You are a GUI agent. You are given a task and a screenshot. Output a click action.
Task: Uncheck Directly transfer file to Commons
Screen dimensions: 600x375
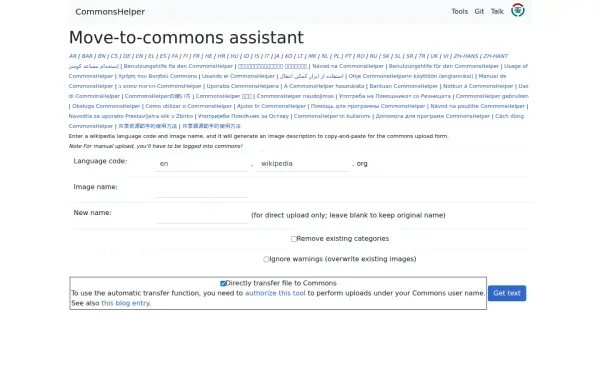click(x=223, y=284)
